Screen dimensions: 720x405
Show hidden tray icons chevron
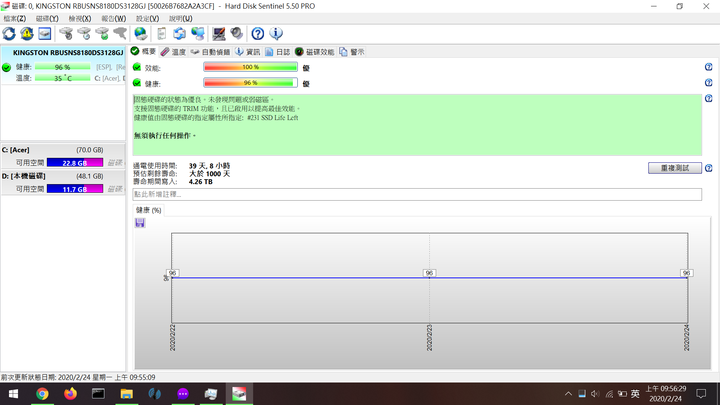click(568, 394)
